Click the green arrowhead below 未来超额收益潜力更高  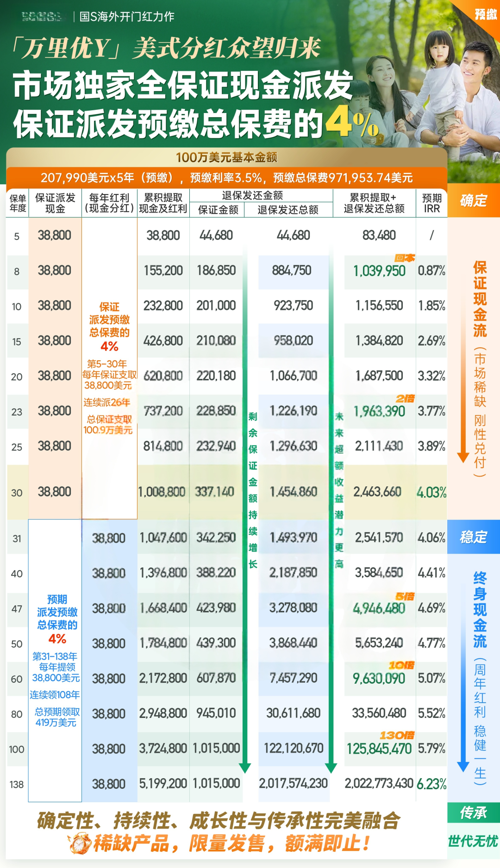[331, 767]
